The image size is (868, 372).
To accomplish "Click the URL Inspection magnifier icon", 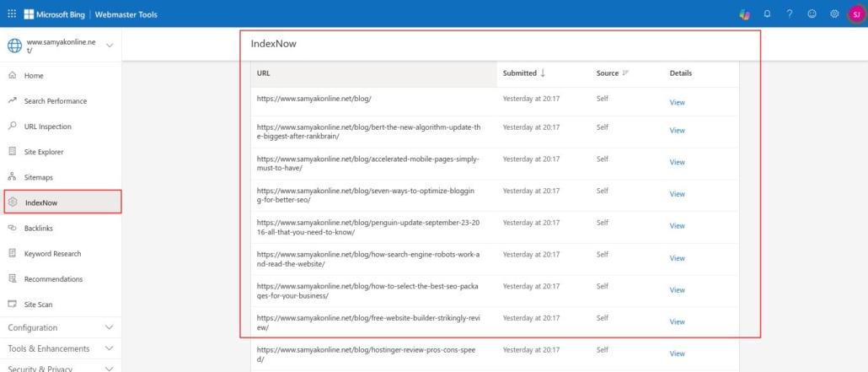I will point(13,126).
